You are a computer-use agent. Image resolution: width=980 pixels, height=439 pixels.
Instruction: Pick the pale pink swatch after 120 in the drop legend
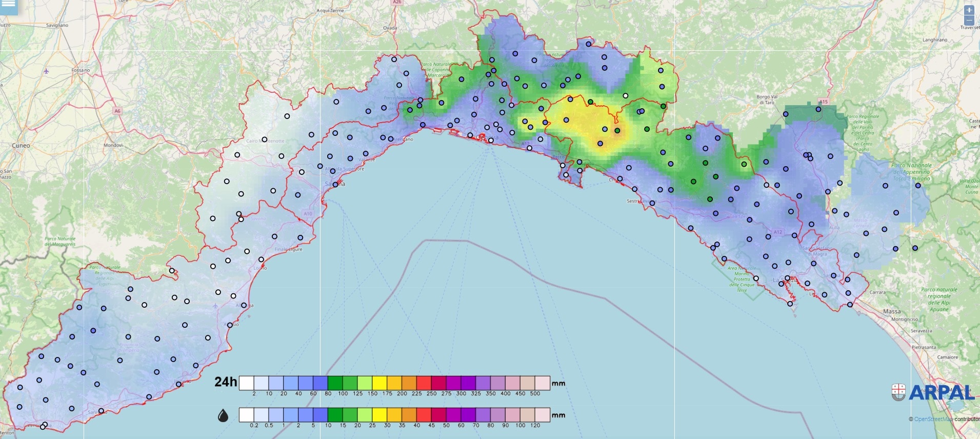[x=543, y=415]
